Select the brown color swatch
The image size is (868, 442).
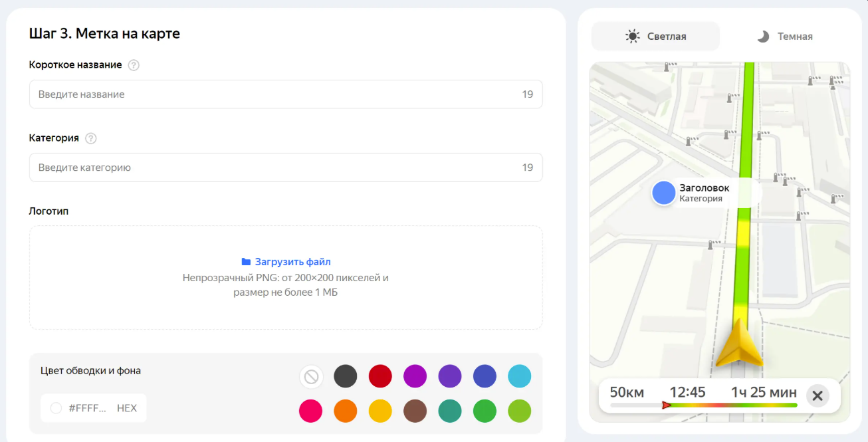pyautogui.click(x=415, y=411)
